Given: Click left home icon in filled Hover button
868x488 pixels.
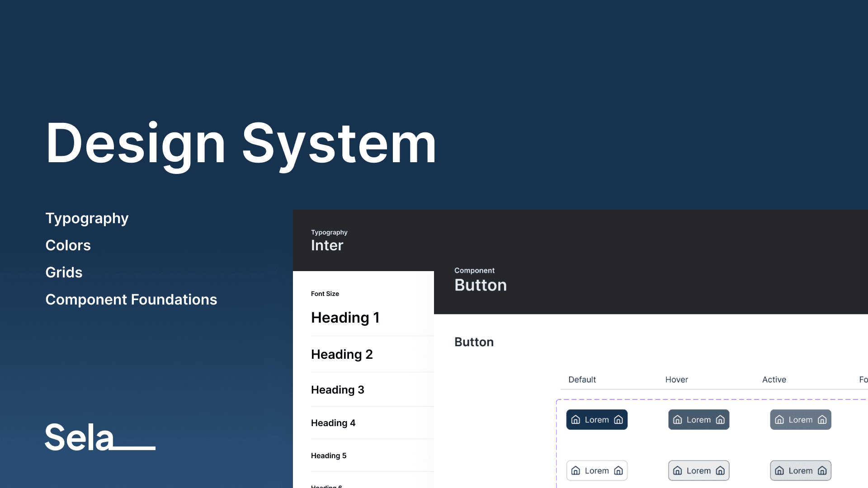Looking at the screenshot, I should click(x=677, y=420).
